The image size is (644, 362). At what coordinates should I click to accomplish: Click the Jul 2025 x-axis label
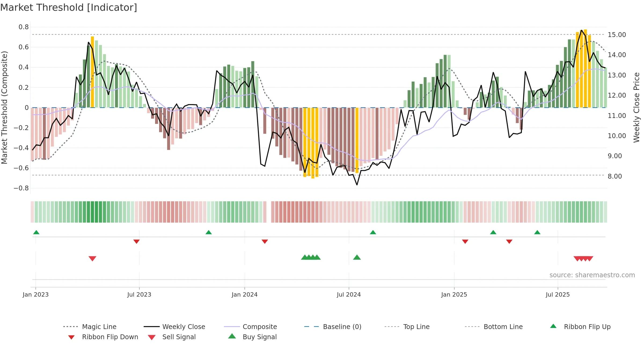coord(558,294)
